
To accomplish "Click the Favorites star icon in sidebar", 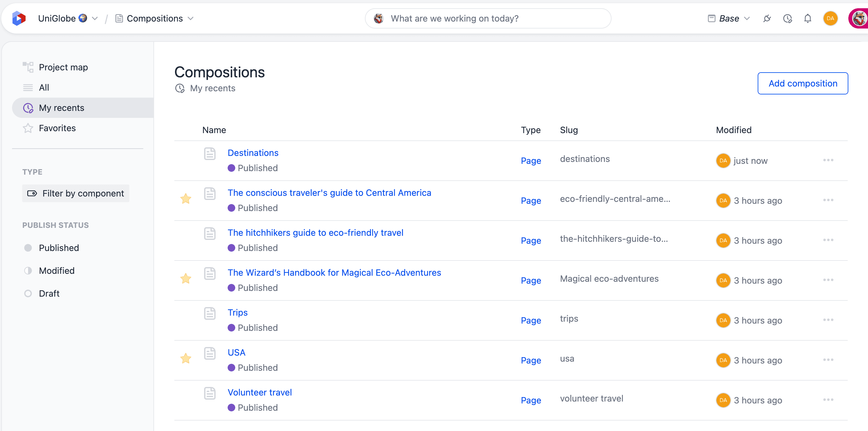I will 28,128.
